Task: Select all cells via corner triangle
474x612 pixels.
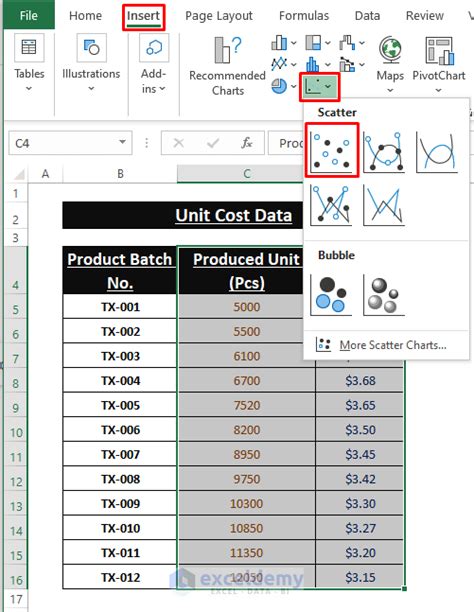Action: pos(18,174)
